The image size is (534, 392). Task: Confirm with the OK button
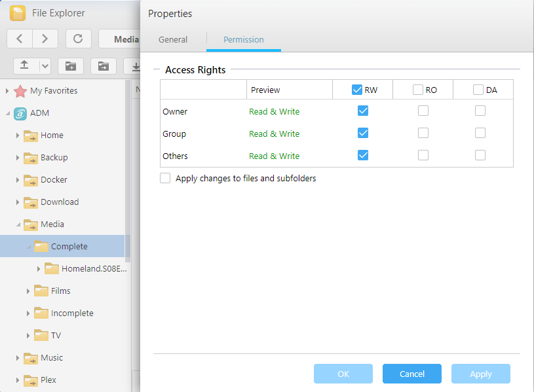pos(343,374)
